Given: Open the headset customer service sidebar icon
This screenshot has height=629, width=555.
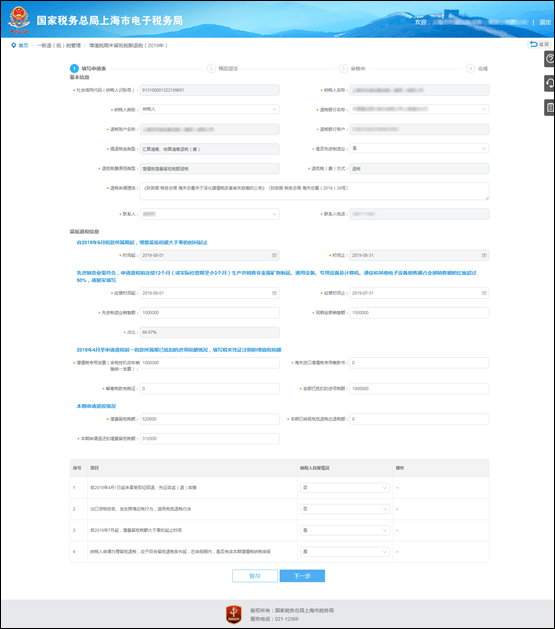Looking at the screenshot, I should [549, 83].
